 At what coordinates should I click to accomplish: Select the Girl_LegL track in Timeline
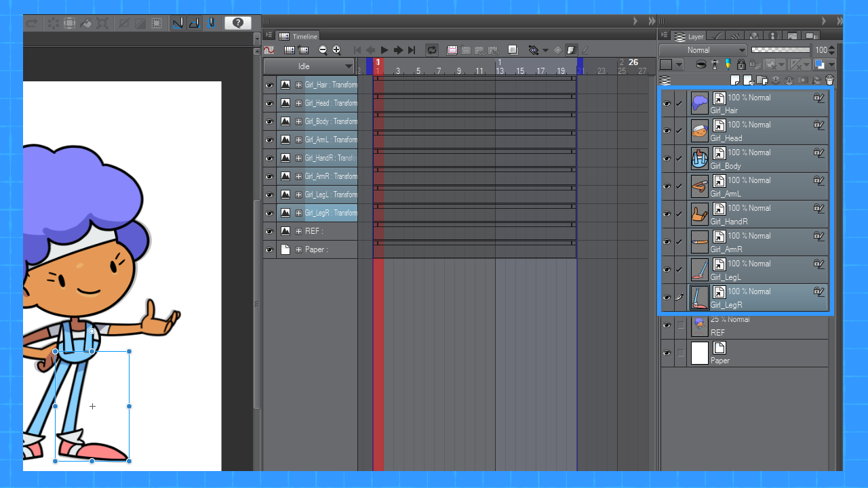[x=331, y=195]
